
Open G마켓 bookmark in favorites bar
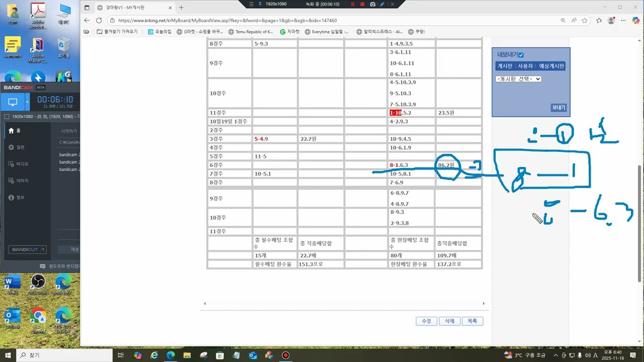pyautogui.click(x=200, y=32)
